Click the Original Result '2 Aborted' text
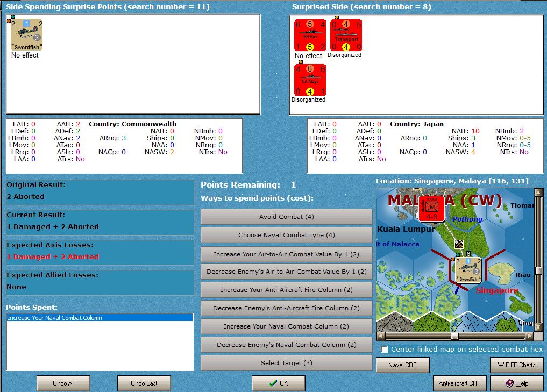The image size is (547, 392). click(x=25, y=196)
